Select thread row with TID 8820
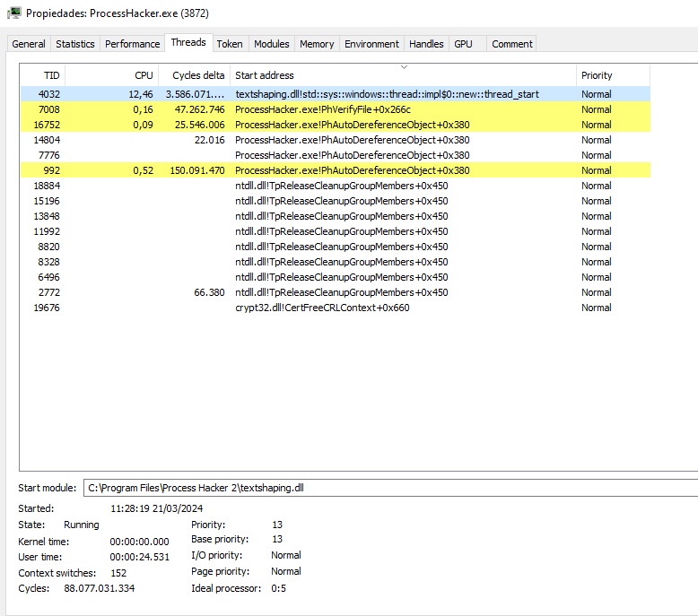Screen dimensions: 698x616 [x=336, y=247]
